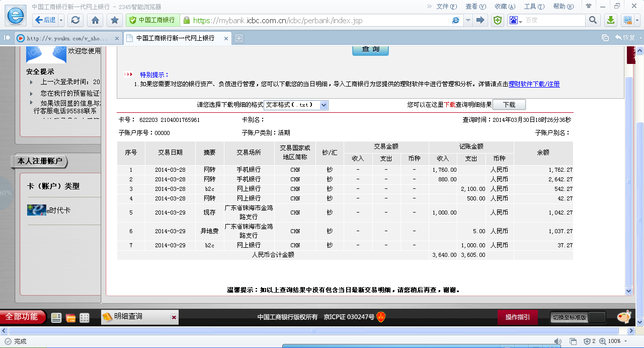Viewport: 644px width, 348px height.
Task: Switch to the Youku video tab
Action: tap(68, 38)
